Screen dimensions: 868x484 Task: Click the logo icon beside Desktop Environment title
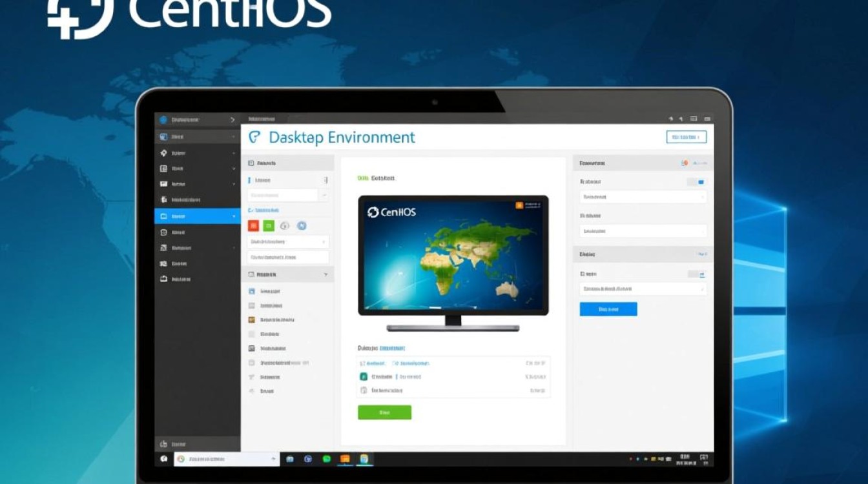(x=255, y=137)
